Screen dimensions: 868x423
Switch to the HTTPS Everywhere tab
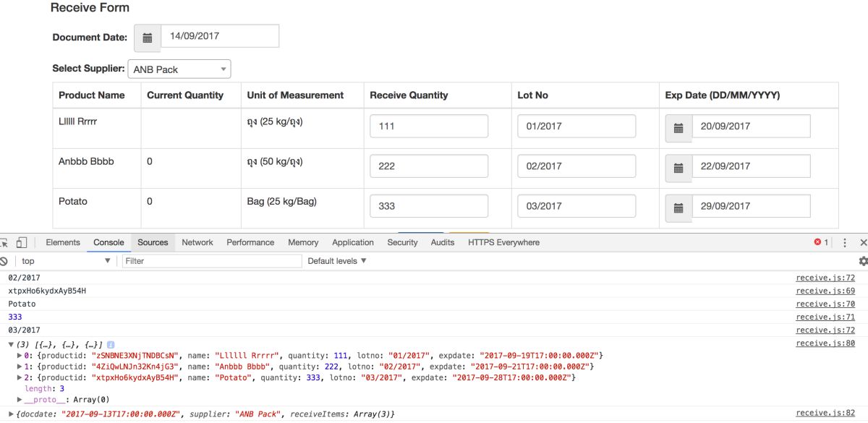pyautogui.click(x=503, y=242)
